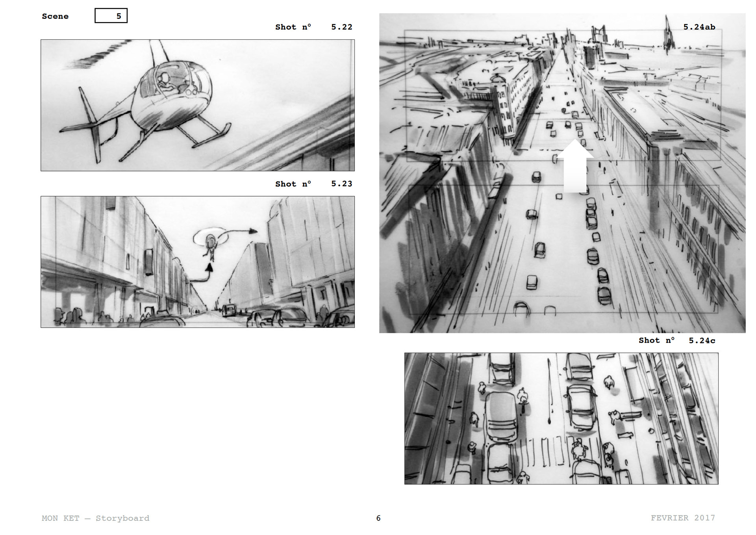The height and width of the screenshot is (535, 756).
Task: Click the Scene label text
Action: pos(55,16)
